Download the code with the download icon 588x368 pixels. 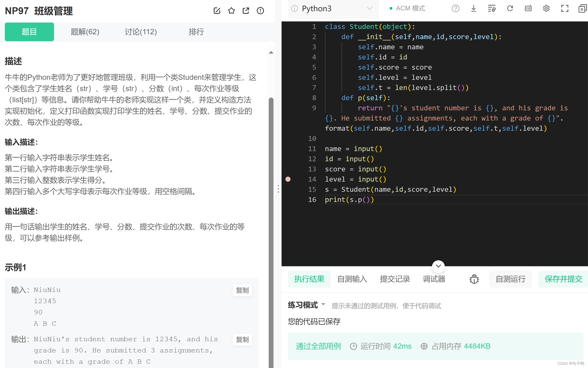coord(473,9)
